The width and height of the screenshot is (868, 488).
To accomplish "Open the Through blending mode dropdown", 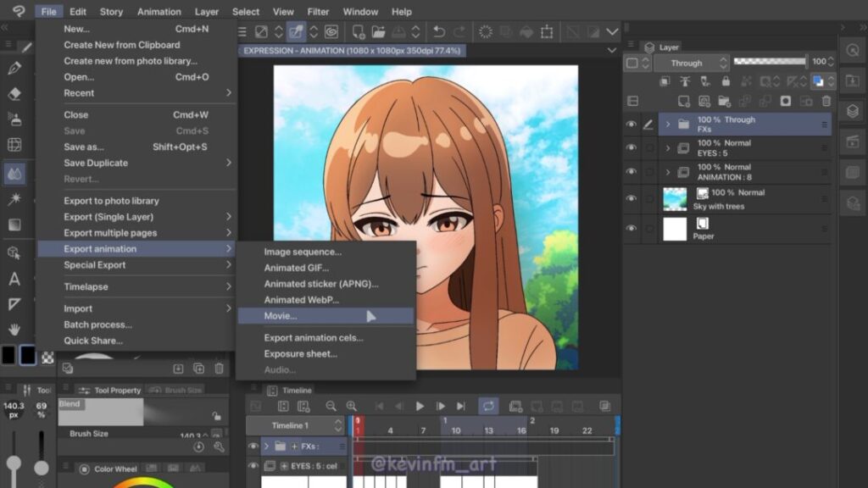I will tap(687, 63).
